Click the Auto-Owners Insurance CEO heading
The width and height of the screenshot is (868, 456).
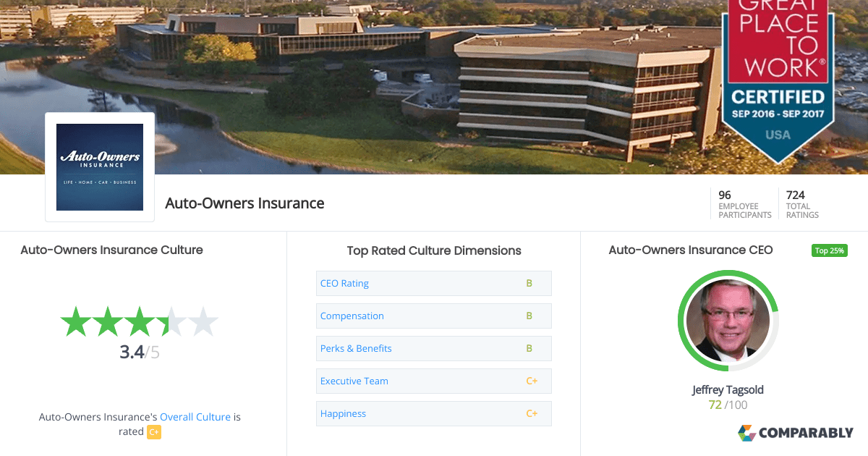(691, 250)
